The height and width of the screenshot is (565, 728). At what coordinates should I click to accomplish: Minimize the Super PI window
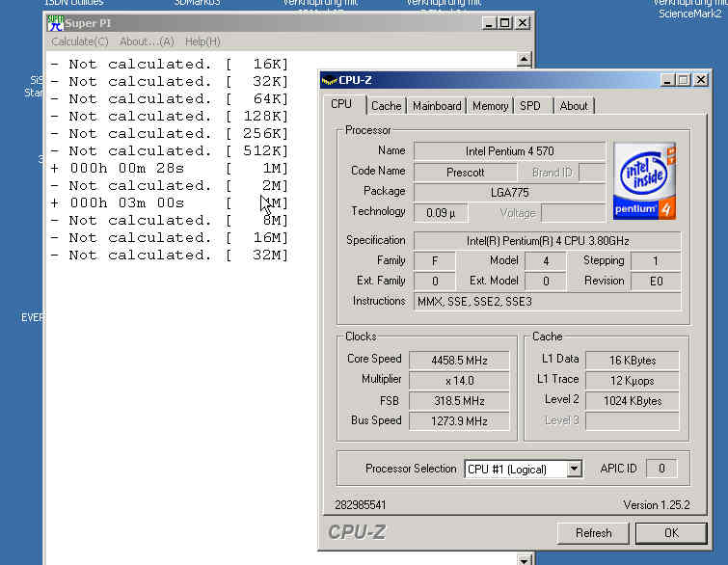click(x=489, y=23)
